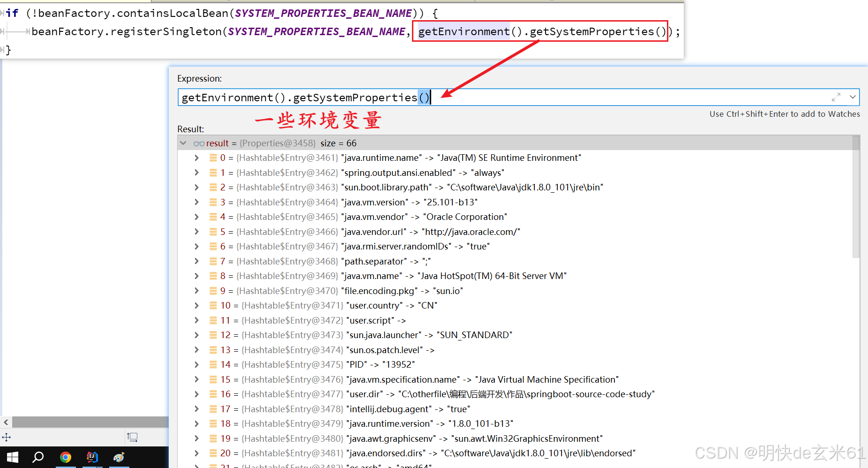This screenshot has height=468, width=868.
Task: Expand entry 19 java.awt.graphicsenv
Action: tap(197, 438)
